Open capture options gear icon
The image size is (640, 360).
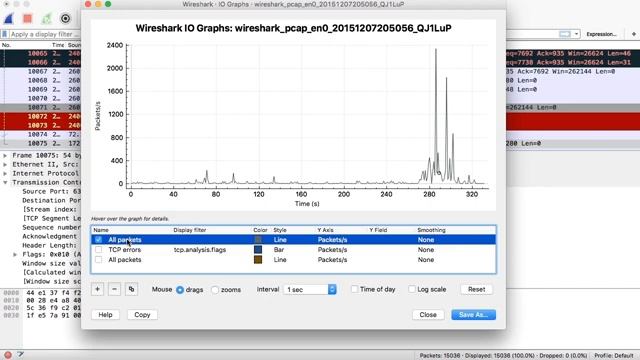(x=65, y=18)
